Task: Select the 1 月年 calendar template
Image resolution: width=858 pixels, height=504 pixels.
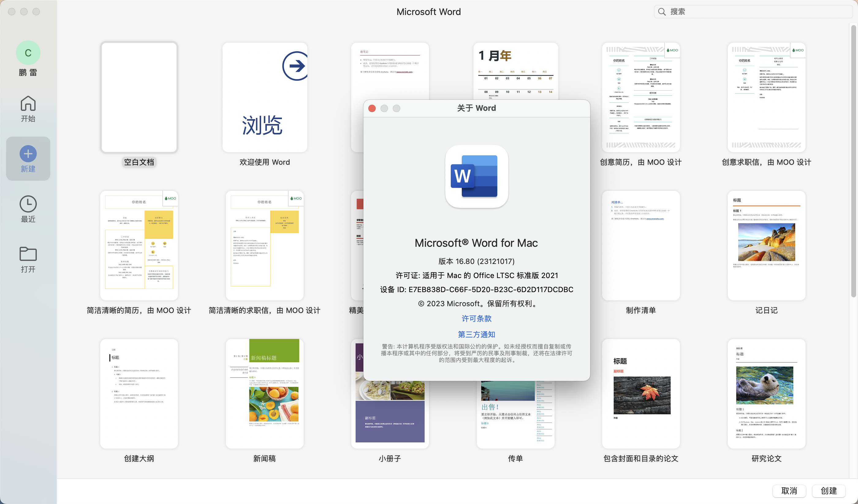Action: coord(515,71)
